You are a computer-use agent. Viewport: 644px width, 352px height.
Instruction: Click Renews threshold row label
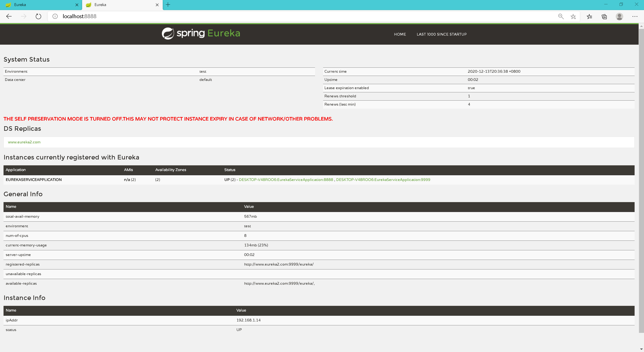340,96
